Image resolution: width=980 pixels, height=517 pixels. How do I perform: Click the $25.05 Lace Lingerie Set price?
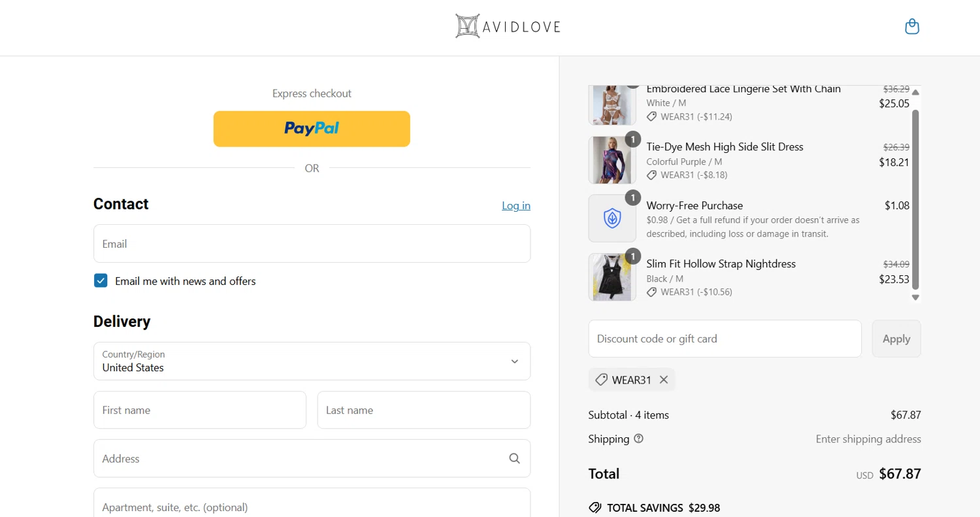click(x=894, y=103)
